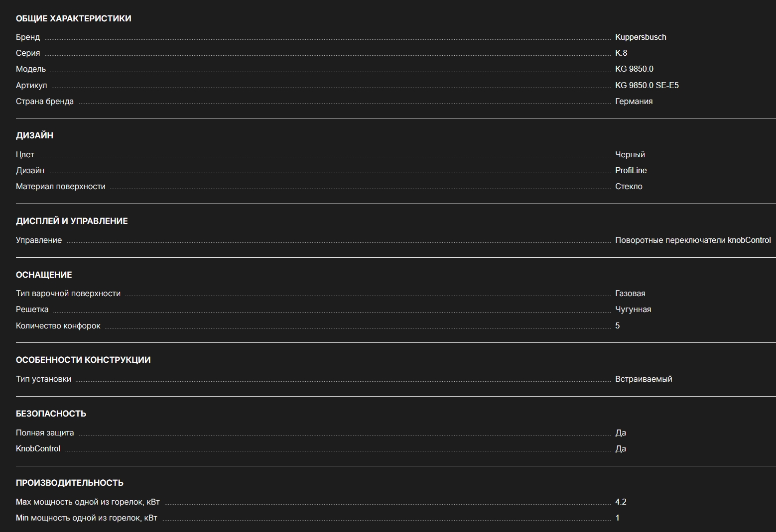Click the Kuppersbusch brand value

[641, 37]
